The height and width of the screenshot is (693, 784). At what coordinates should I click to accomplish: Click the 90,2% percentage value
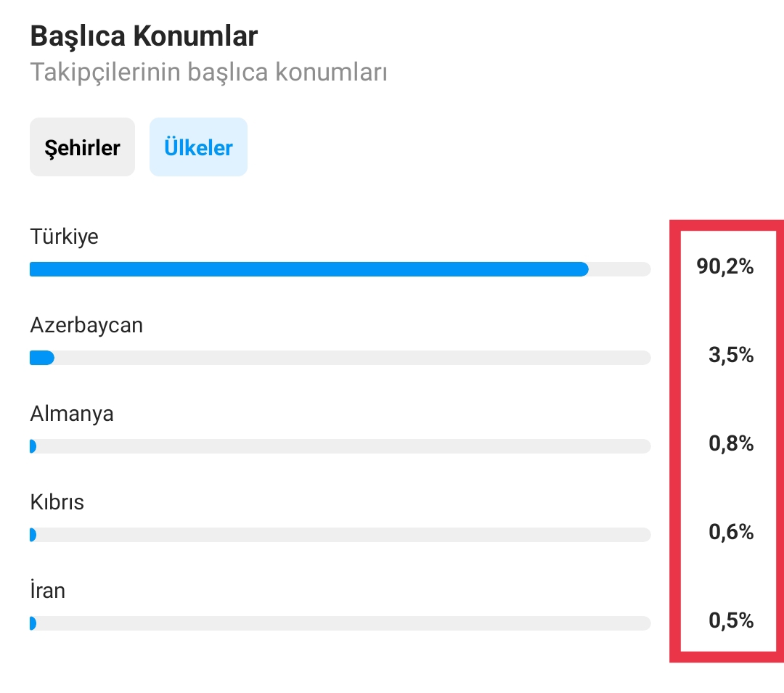point(725,266)
